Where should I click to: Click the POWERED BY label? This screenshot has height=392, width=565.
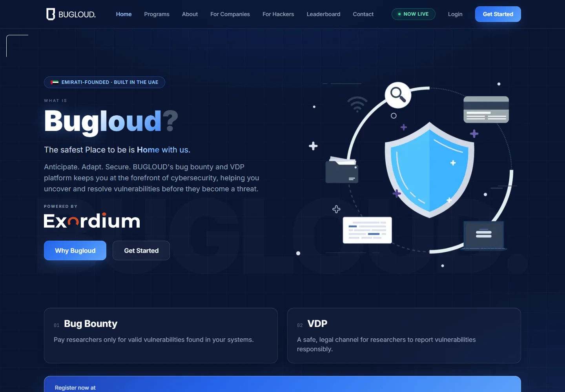coord(61,206)
